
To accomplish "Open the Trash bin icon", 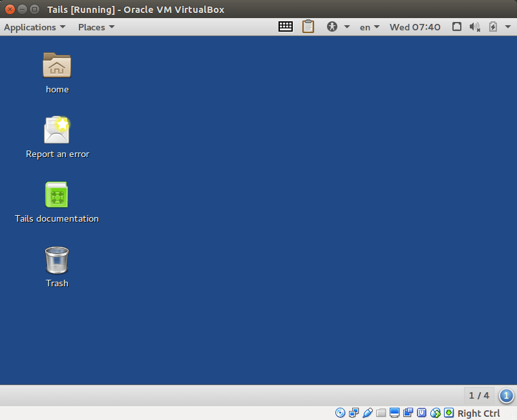I will tap(57, 260).
